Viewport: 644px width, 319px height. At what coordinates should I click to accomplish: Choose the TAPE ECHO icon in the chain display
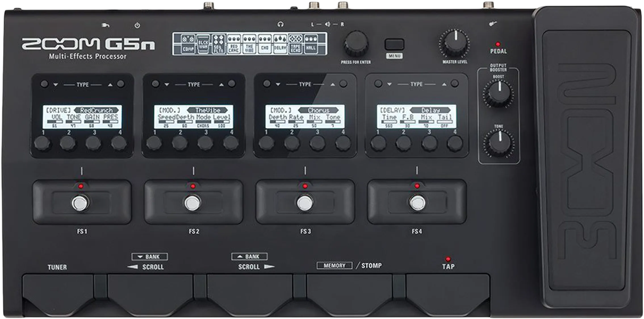click(x=295, y=44)
